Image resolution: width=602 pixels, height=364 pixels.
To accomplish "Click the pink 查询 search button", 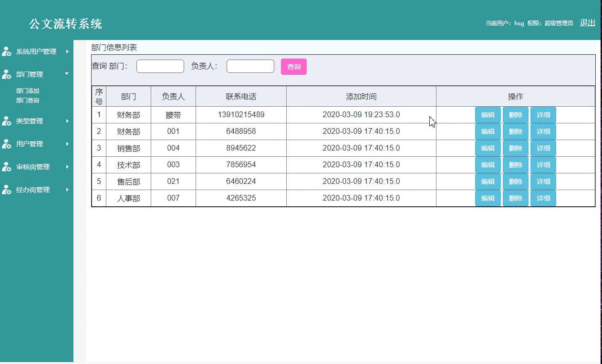I will pyautogui.click(x=294, y=67).
